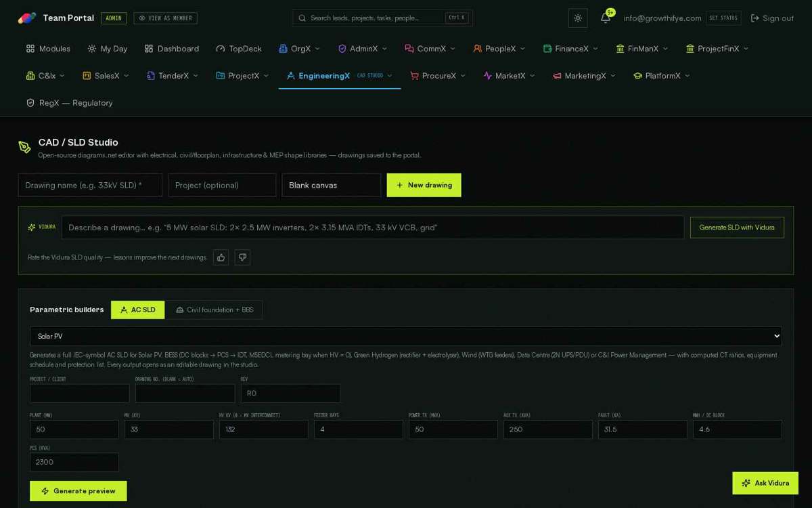Image resolution: width=812 pixels, height=508 pixels.
Task: Expand the OrgX menu
Action: pos(300,49)
